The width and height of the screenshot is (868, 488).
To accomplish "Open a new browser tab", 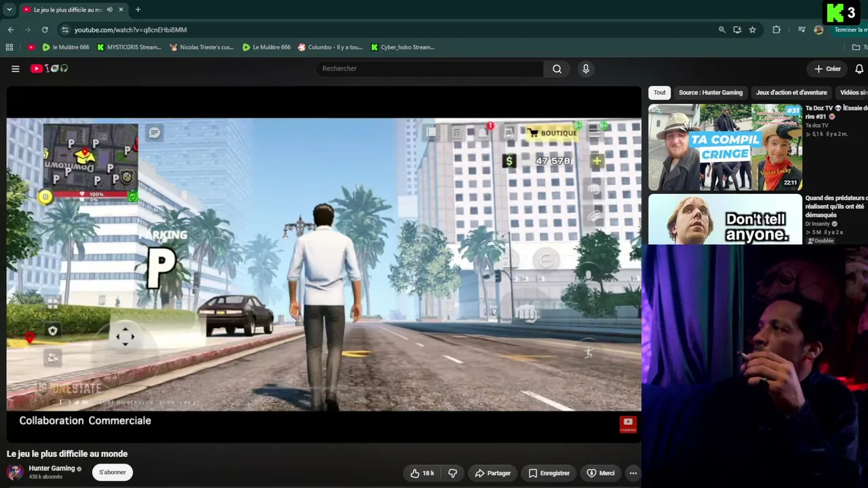I will (138, 9).
